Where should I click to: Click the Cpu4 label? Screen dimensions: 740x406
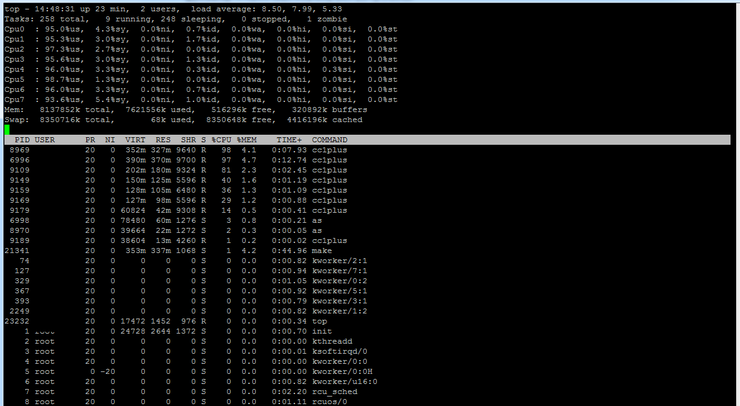pyautogui.click(x=14, y=69)
